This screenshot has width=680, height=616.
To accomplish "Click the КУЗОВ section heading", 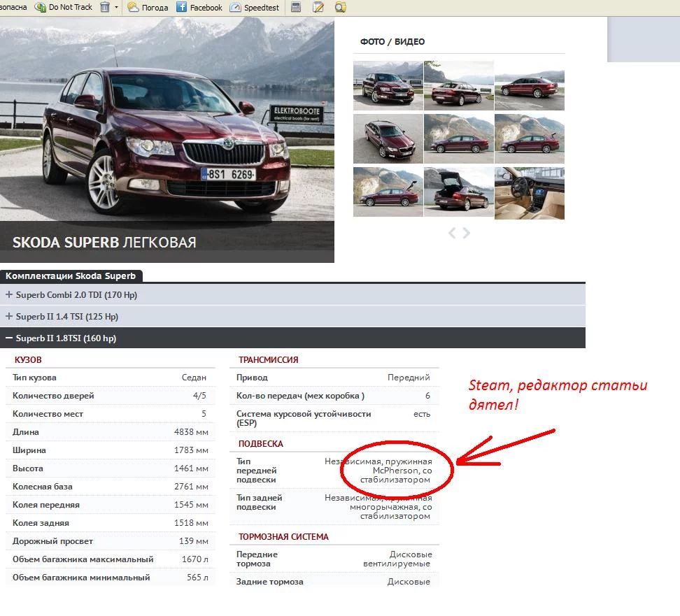I will tap(28, 360).
